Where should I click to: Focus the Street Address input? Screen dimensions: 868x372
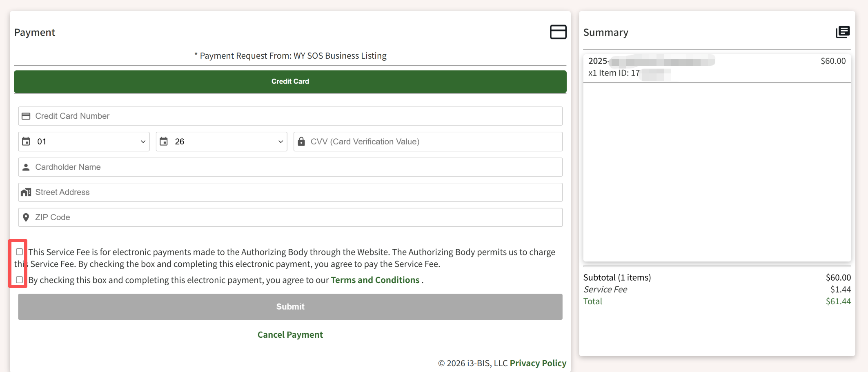pos(290,192)
